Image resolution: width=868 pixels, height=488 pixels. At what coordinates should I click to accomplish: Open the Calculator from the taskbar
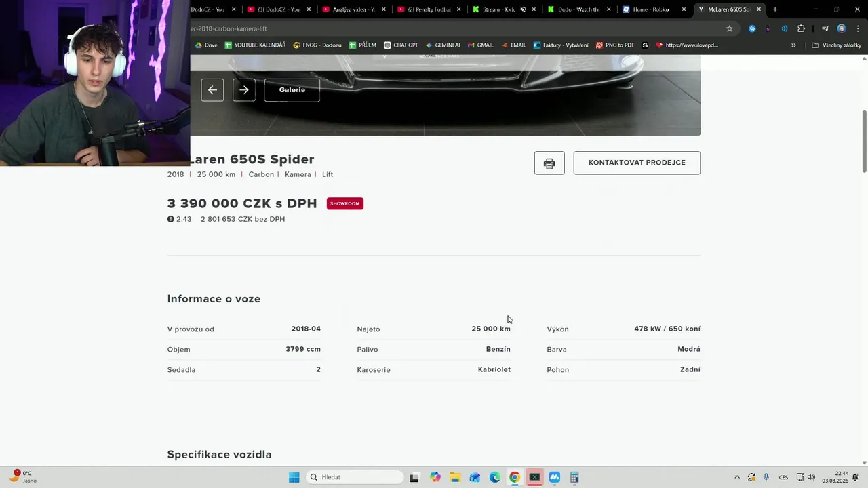click(x=574, y=477)
